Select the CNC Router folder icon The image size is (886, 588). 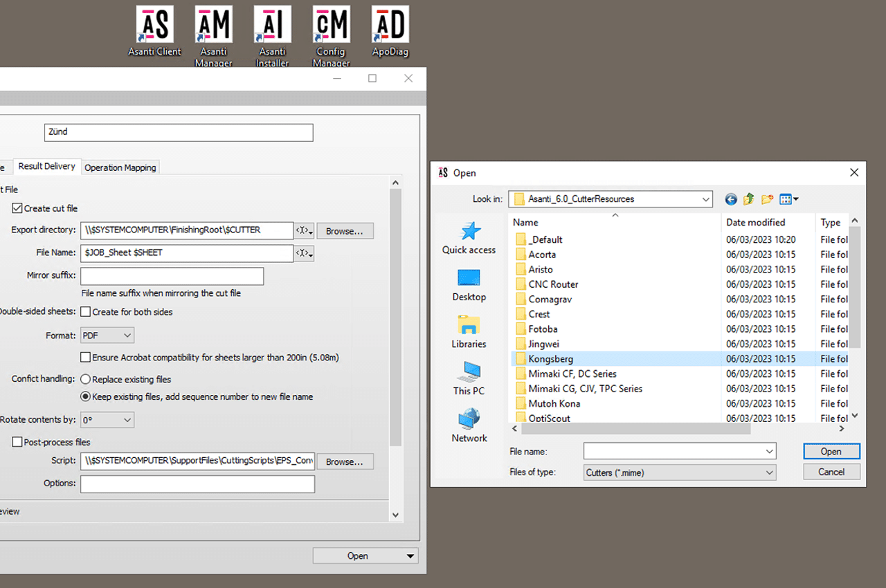click(x=521, y=284)
